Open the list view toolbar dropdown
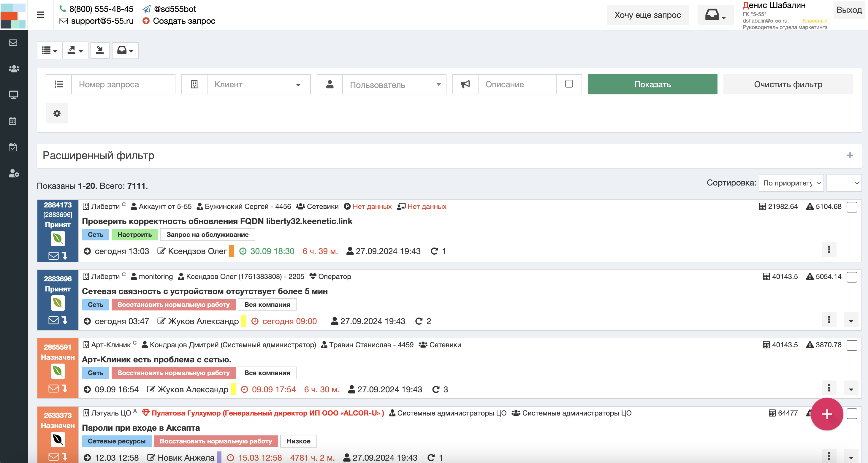This screenshot has width=868, height=463. coord(50,50)
